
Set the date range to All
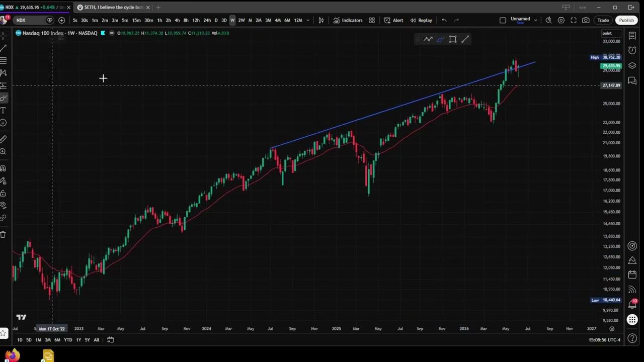click(96, 340)
